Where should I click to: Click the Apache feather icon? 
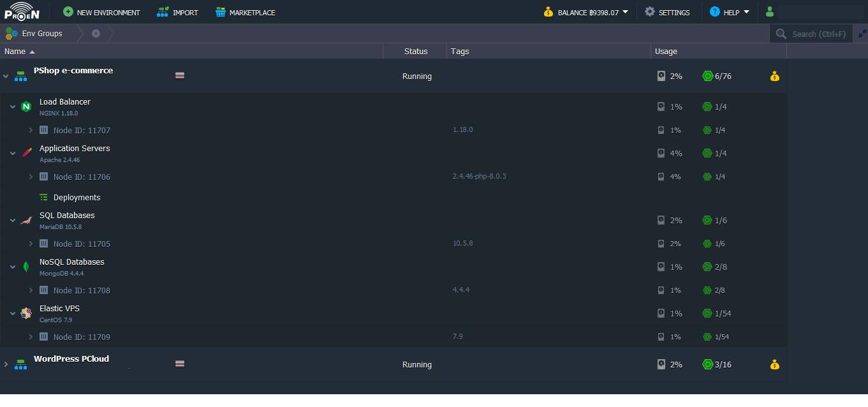click(x=26, y=153)
